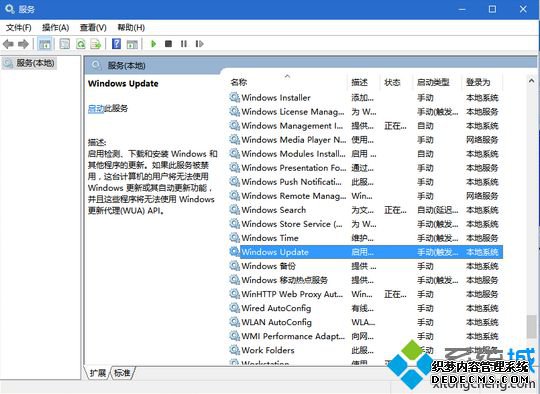The width and height of the screenshot is (540, 394).
Task: Minimize the 服务 window
Action: [x=462, y=9]
